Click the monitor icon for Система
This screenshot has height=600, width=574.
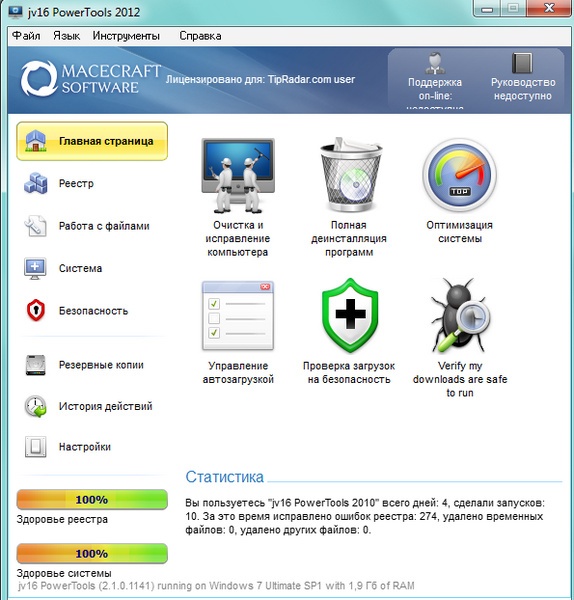(35, 268)
